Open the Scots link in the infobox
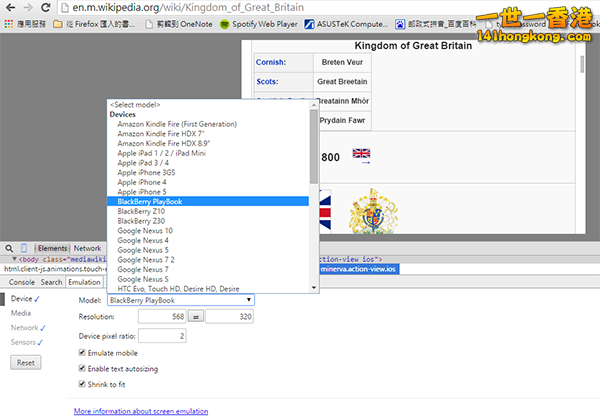 coord(267,82)
